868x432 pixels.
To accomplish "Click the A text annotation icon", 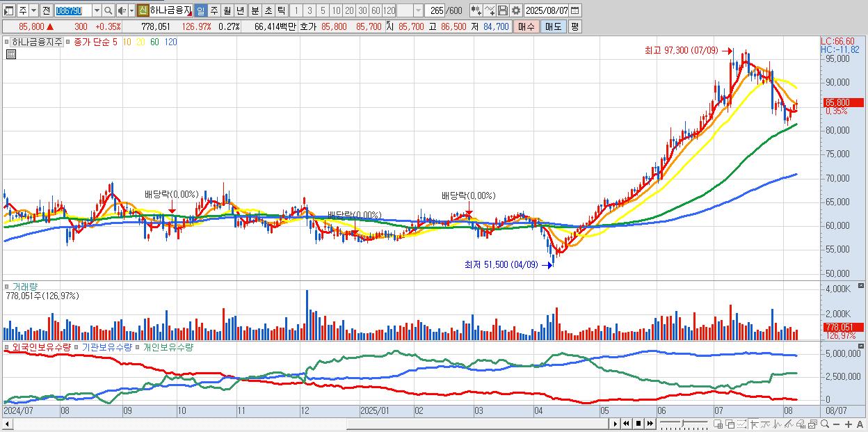I will [860, 424].
